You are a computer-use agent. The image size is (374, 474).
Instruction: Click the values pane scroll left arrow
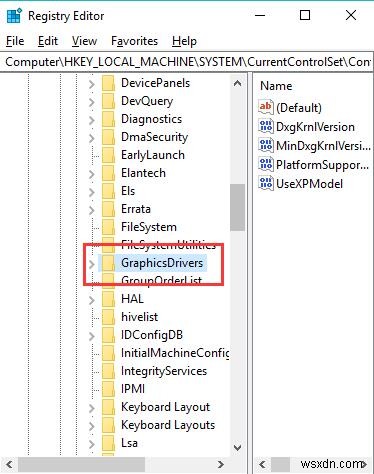point(263,464)
